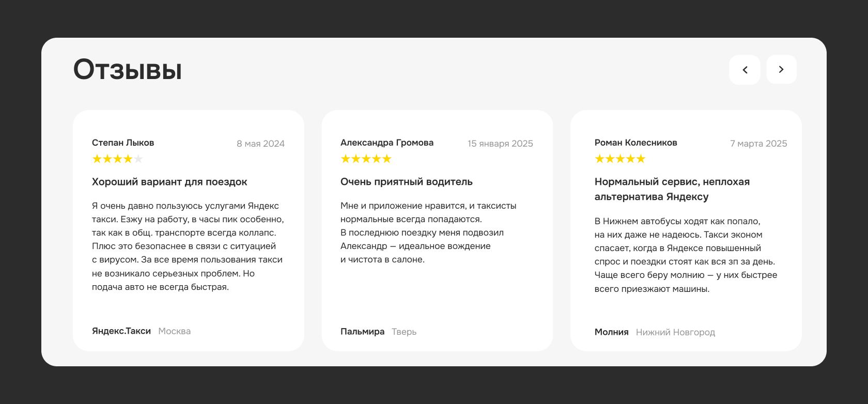Click Александра Громова's five-star rating
The width and height of the screenshot is (868, 404).
click(366, 159)
